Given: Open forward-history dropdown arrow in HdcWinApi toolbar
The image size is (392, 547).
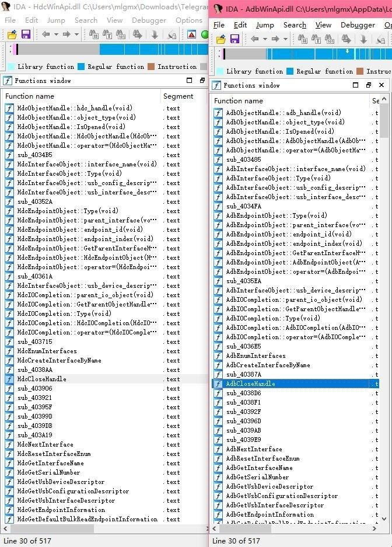Looking at the screenshot, I should [76, 35].
